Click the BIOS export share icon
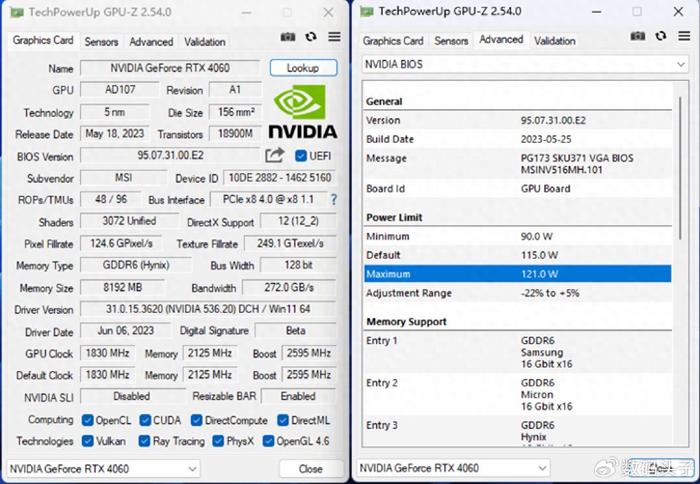This screenshot has height=484, width=700. click(x=275, y=155)
